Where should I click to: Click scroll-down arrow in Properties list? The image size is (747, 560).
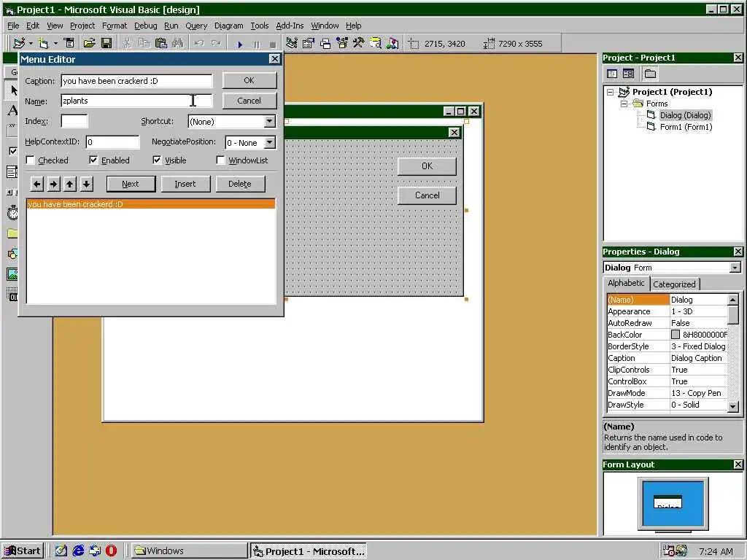point(732,406)
